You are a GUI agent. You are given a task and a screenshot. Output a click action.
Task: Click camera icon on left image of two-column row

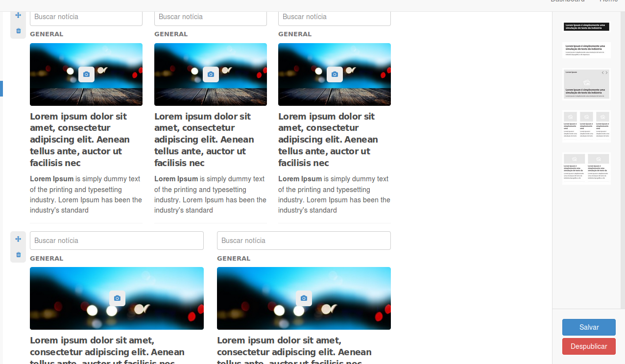[117, 298]
